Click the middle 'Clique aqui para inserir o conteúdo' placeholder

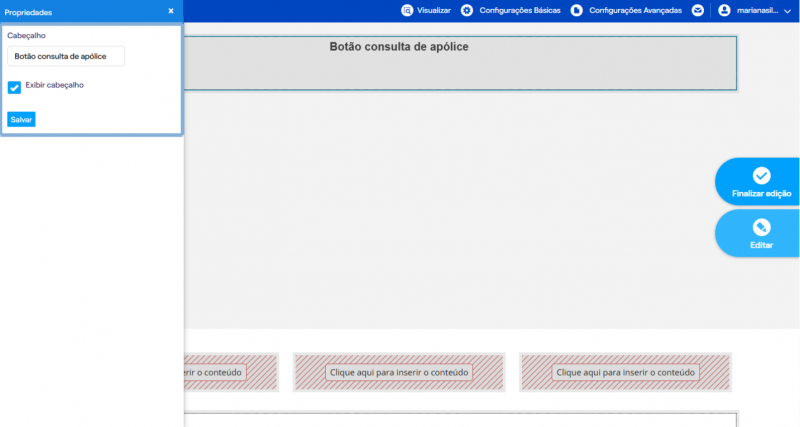tap(399, 372)
